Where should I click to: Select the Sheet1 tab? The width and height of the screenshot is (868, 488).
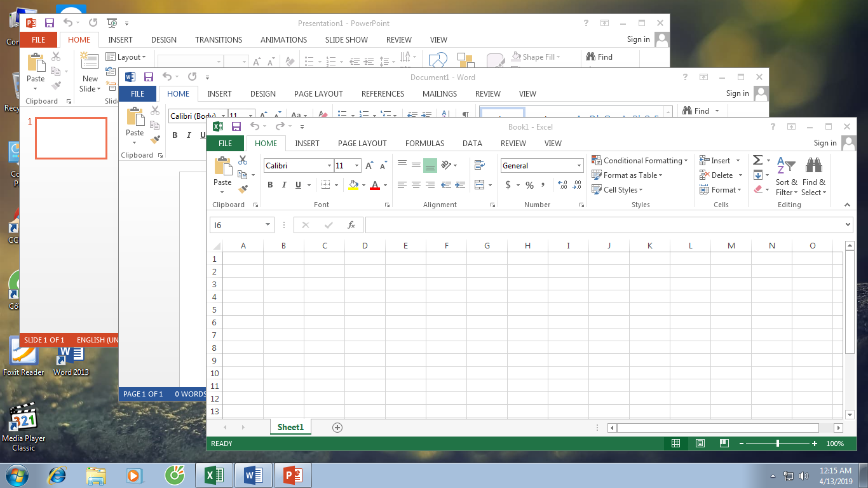290,428
